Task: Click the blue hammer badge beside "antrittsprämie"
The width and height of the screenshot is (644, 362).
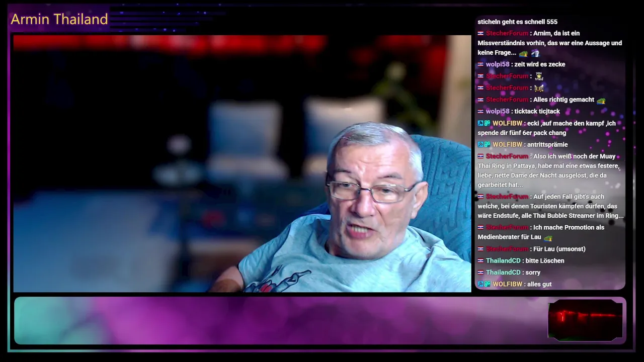Action: 480,145
